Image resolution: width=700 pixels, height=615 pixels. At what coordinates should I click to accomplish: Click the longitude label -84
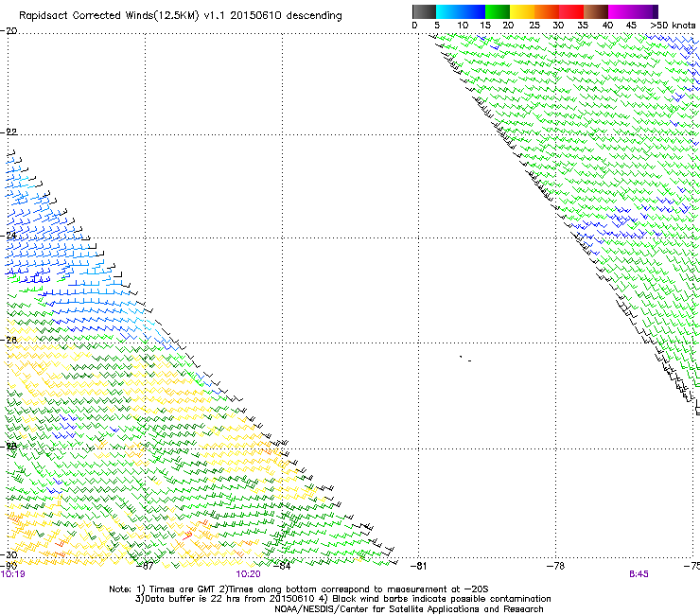282,566
